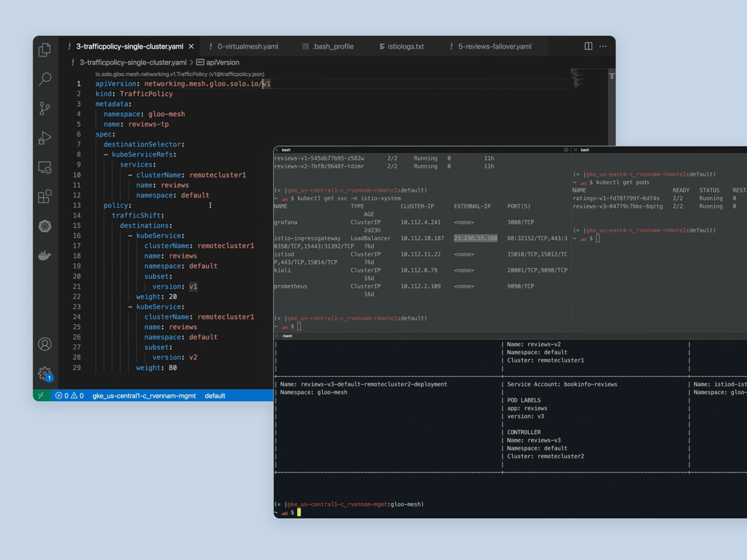The image size is (747, 560).
Task: Click highlighted external IP 23.236.55.188
Action: tap(475, 238)
